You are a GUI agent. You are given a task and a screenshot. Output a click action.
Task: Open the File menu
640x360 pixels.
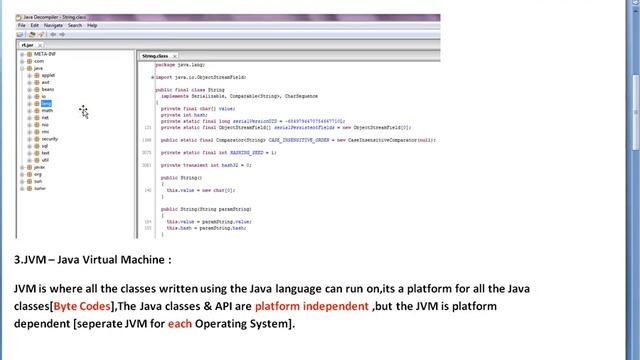coord(22,25)
